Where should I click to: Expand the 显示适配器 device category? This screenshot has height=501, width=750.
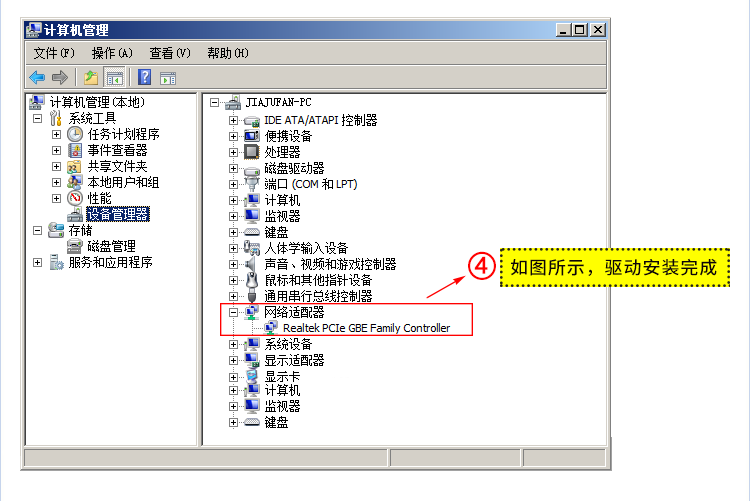(233, 360)
